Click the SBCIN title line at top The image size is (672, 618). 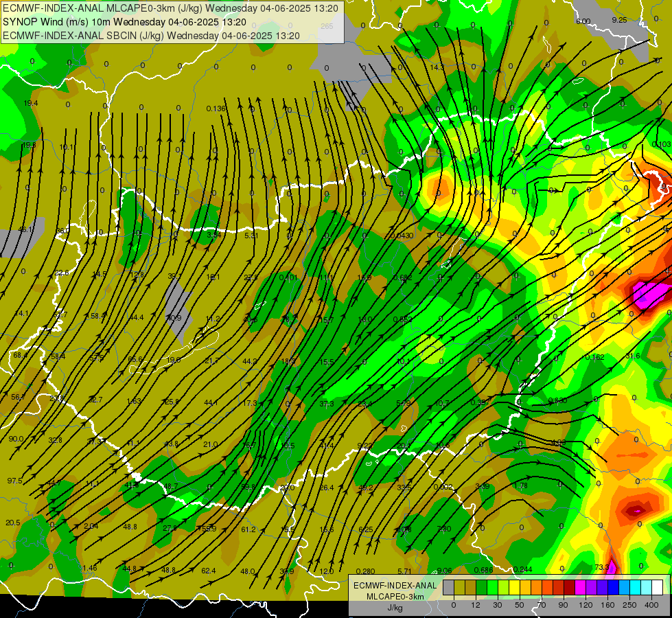click(x=151, y=36)
